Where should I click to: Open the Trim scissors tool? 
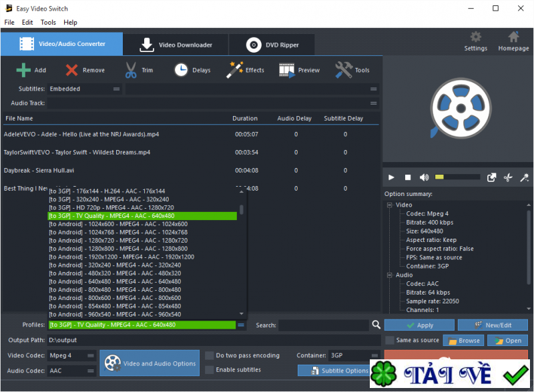[x=131, y=70]
